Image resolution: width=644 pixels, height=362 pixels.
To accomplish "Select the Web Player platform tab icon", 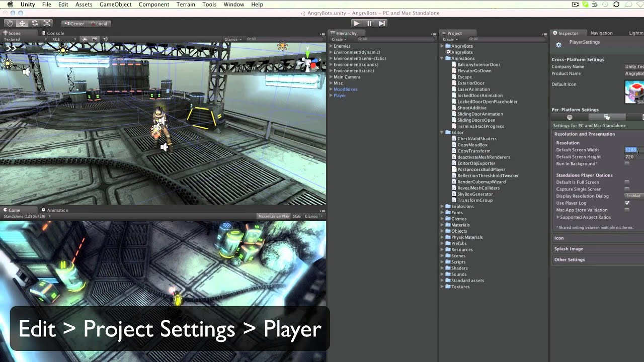I will [x=570, y=117].
